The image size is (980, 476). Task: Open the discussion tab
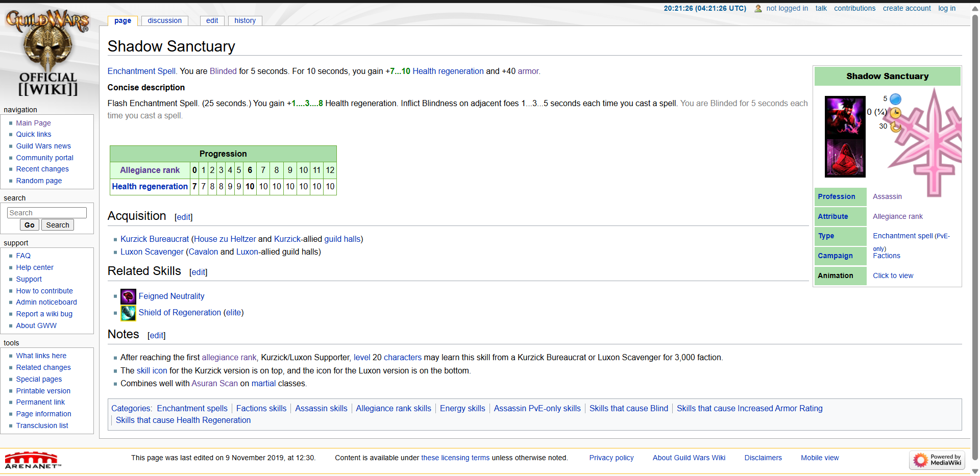[165, 20]
